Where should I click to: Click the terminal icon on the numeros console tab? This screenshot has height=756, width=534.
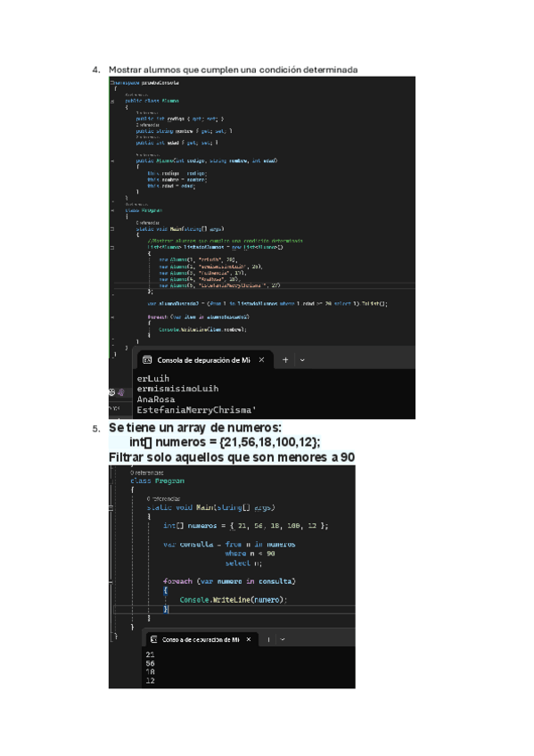[x=153, y=639]
